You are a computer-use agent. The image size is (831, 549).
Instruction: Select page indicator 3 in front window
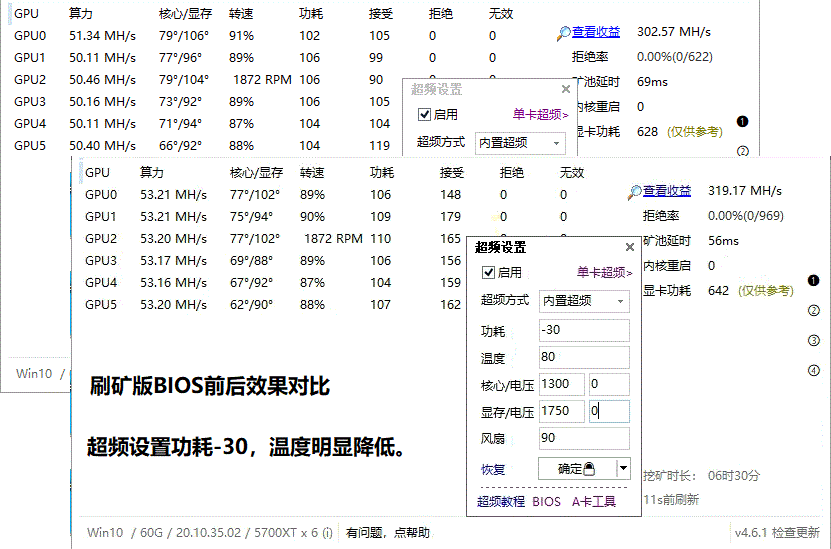pos(813,341)
